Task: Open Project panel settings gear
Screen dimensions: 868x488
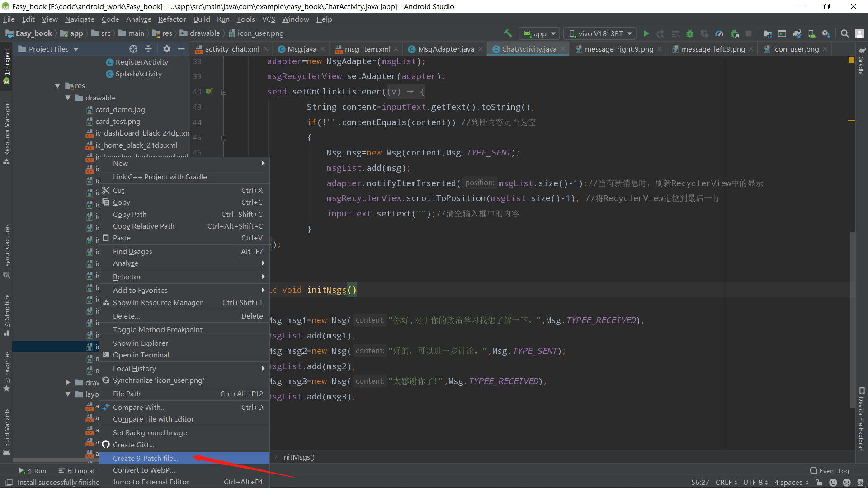Action: click(x=166, y=49)
